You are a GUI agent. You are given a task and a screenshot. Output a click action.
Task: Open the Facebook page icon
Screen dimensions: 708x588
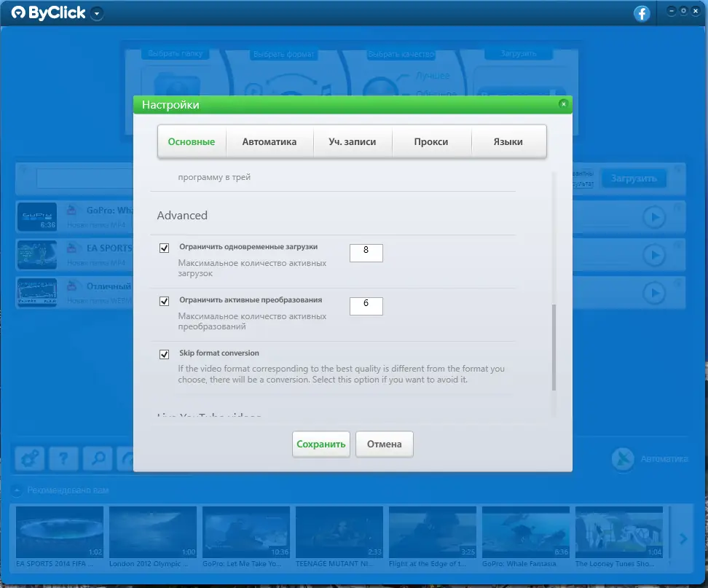[x=642, y=14]
